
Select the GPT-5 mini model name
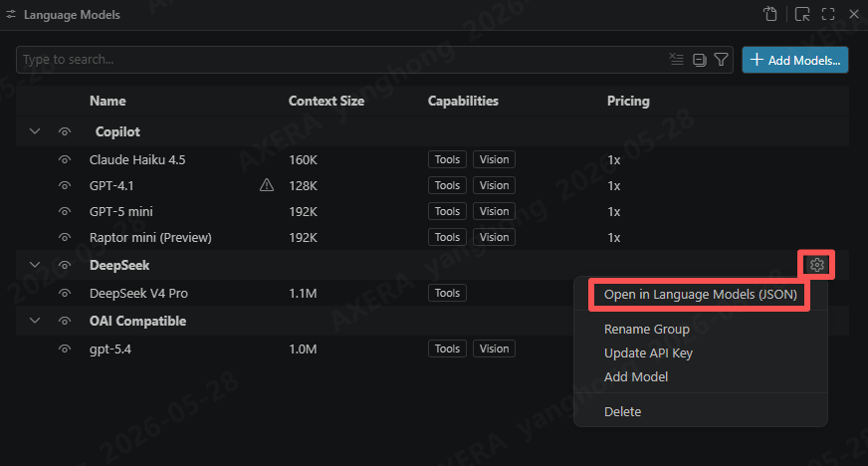point(120,211)
